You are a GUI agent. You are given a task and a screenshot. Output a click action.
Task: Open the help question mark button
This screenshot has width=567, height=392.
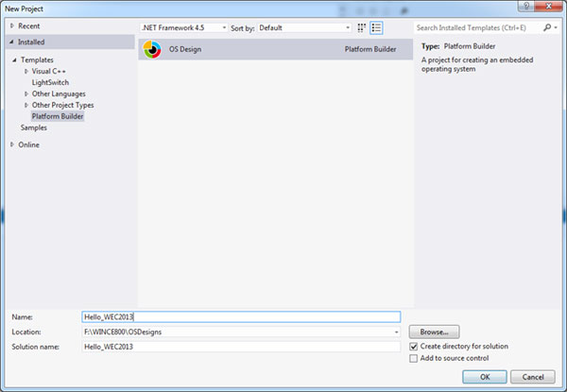point(526,7)
